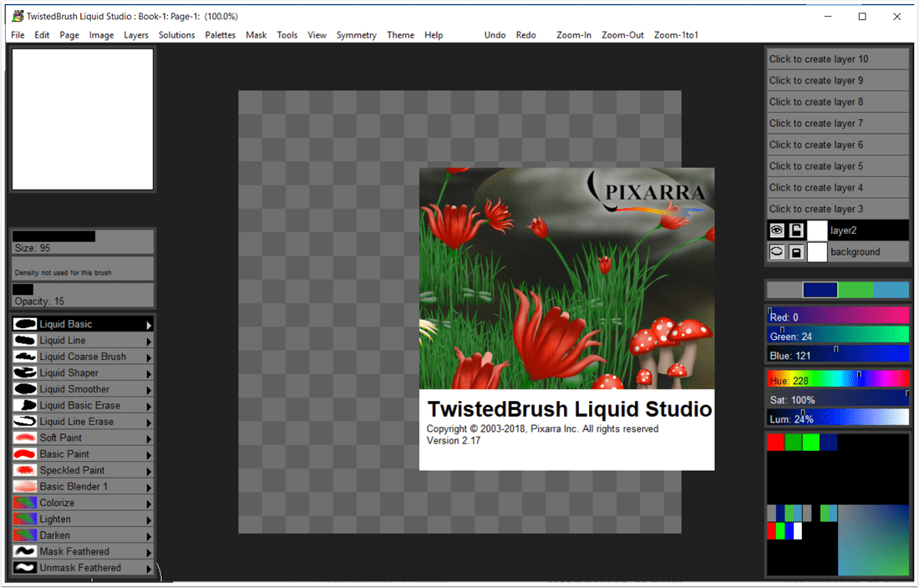
Task: Expand the Colorize submenu arrow
Action: (x=149, y=504)
